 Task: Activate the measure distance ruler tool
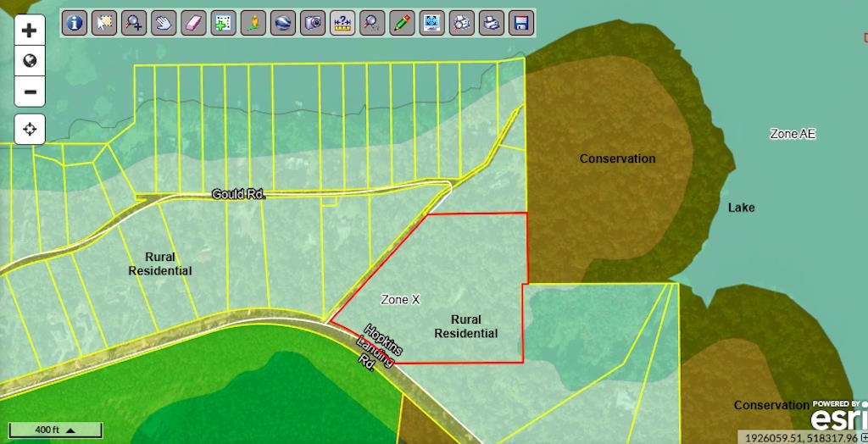click(342, 23)
